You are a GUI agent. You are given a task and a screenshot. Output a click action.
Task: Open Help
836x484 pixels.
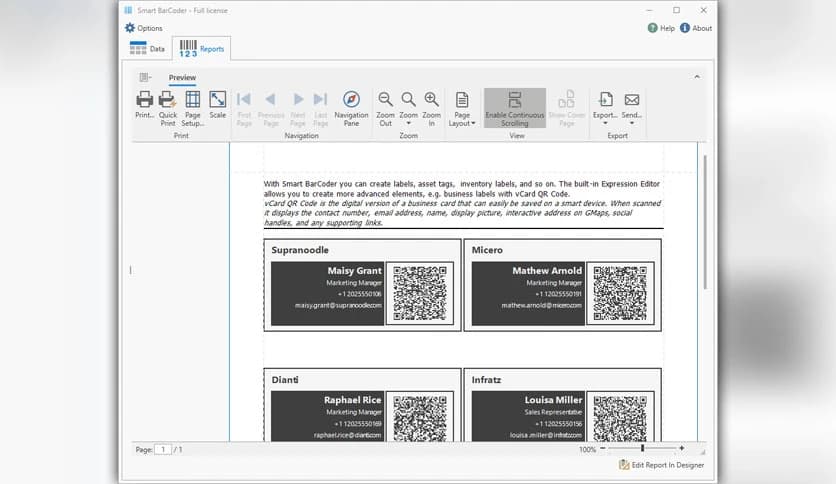pyautogui.click(x=661, y=28)
